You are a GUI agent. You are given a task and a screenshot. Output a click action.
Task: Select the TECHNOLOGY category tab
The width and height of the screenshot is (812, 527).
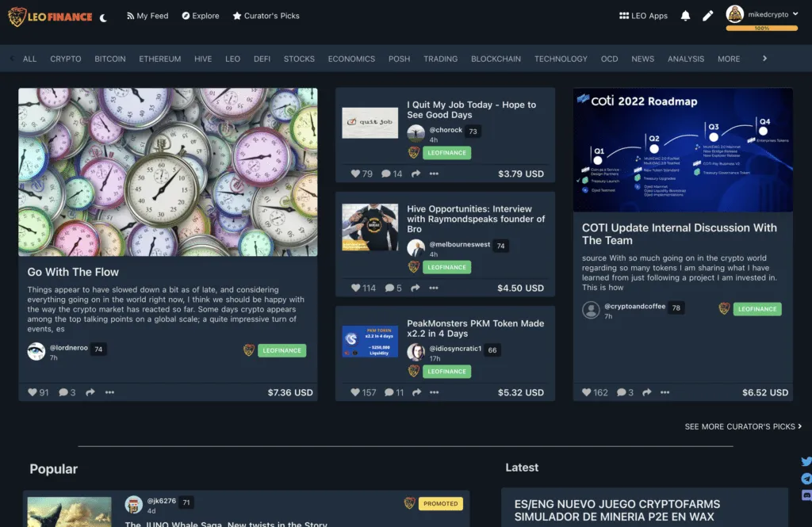561,59
